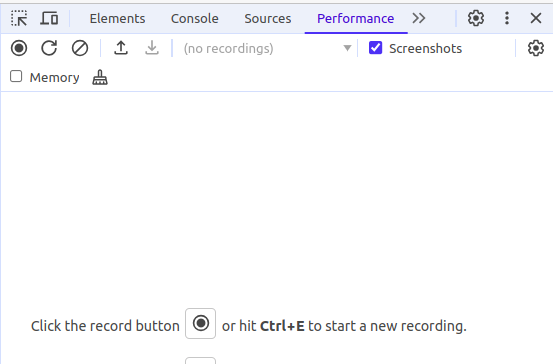
Task: Save the profile with the download icon
Action: 152,48
